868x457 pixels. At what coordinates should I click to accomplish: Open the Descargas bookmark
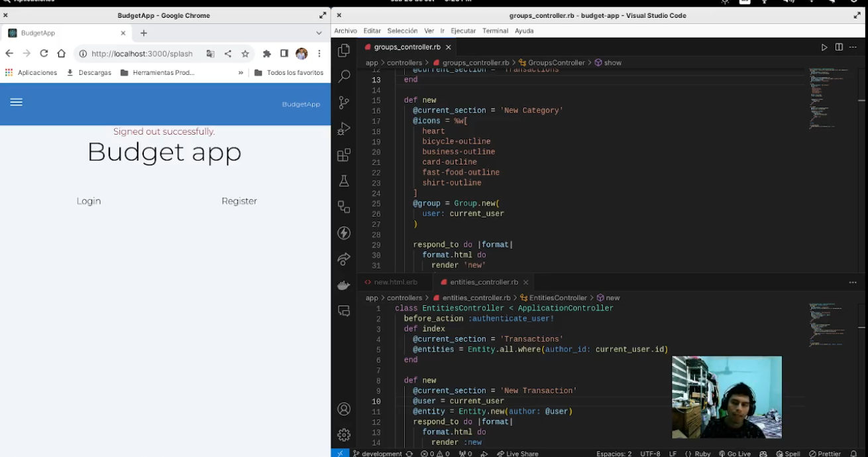pyautogui.click(x=89, y=72)
